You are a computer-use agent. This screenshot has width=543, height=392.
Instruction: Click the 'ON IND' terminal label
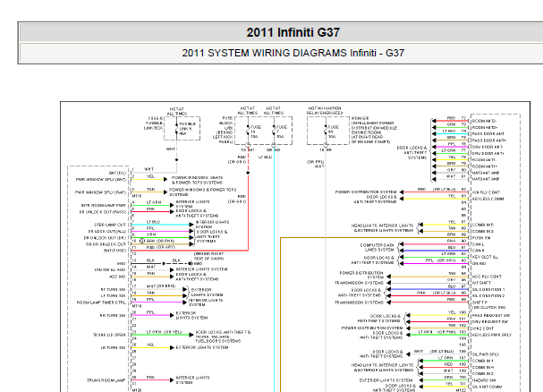(x=479, y=264)
